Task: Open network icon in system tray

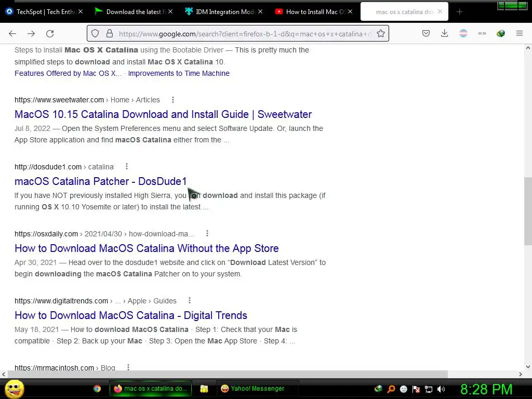Action: pyautogui.click(x=429, y=389)
